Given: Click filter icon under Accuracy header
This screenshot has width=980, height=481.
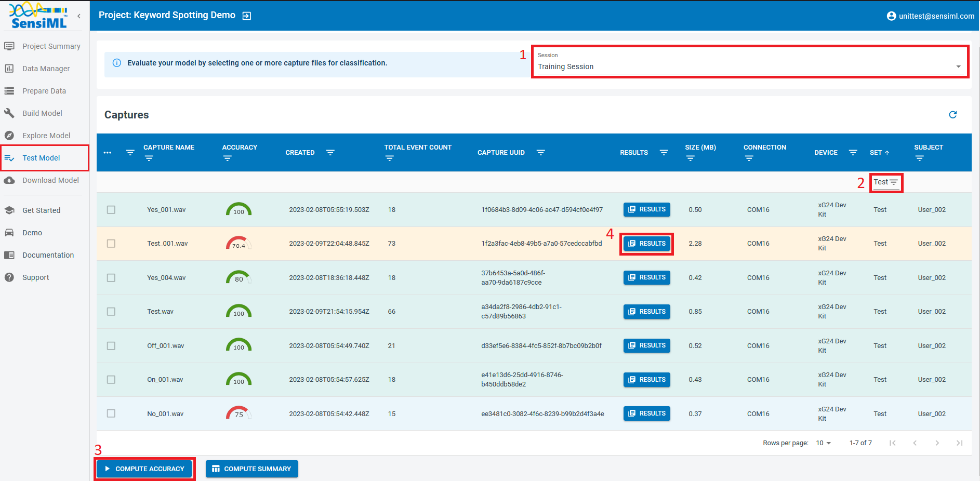Looking at the screenshot, I should point(228,158).
